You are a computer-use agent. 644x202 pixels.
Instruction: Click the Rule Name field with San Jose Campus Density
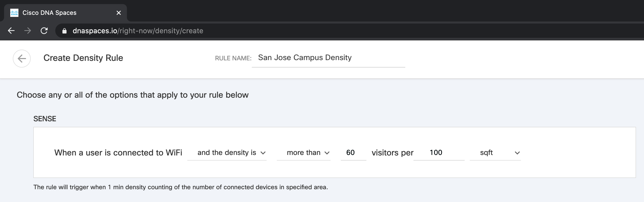[328, 58]
